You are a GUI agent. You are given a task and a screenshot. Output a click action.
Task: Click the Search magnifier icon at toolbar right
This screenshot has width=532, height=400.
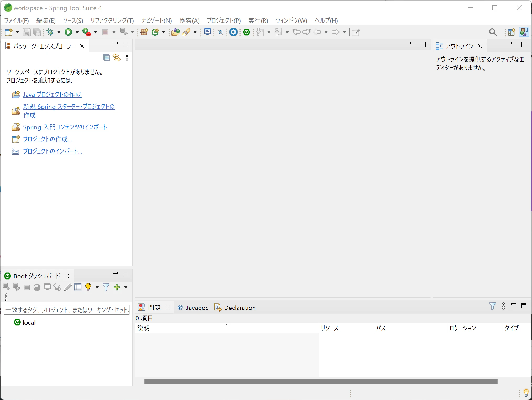click(493, 32)
